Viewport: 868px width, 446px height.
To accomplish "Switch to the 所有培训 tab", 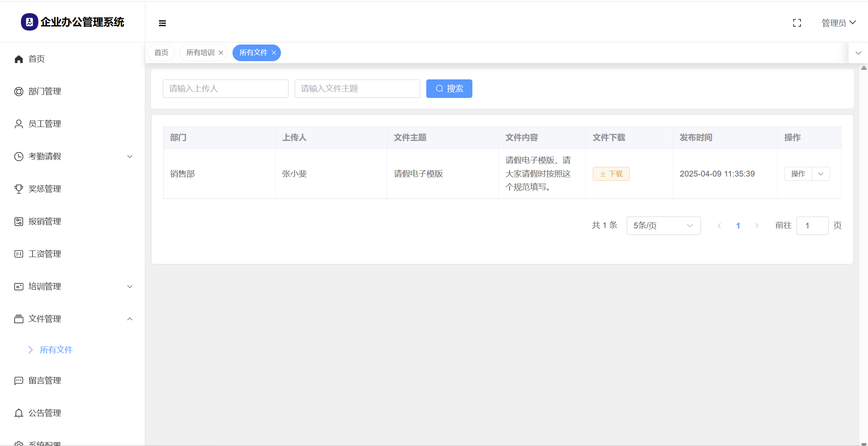I will (x=200, y=53).
